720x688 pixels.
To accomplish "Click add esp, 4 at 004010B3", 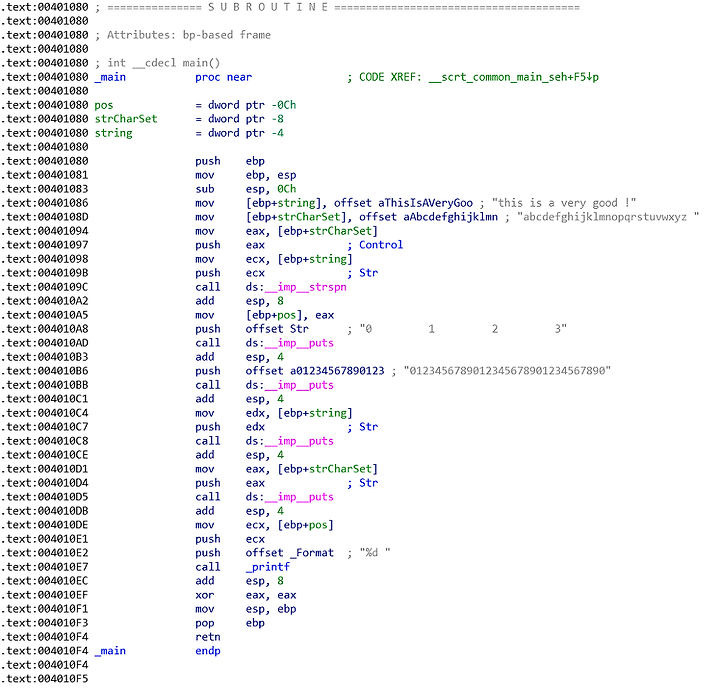I will pos(240,357).
